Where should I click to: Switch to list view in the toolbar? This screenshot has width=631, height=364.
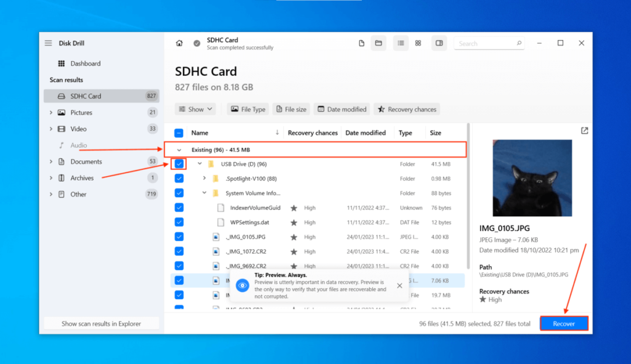click(x=401, y=43)
